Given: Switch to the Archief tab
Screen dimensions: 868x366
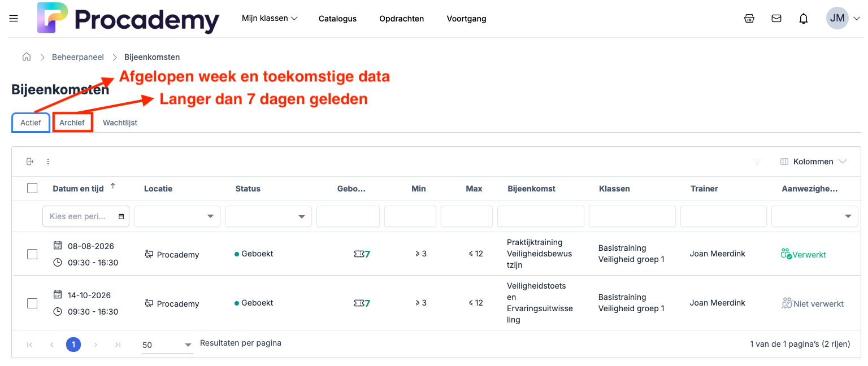Looking at the screenshot, I should 72,123.
